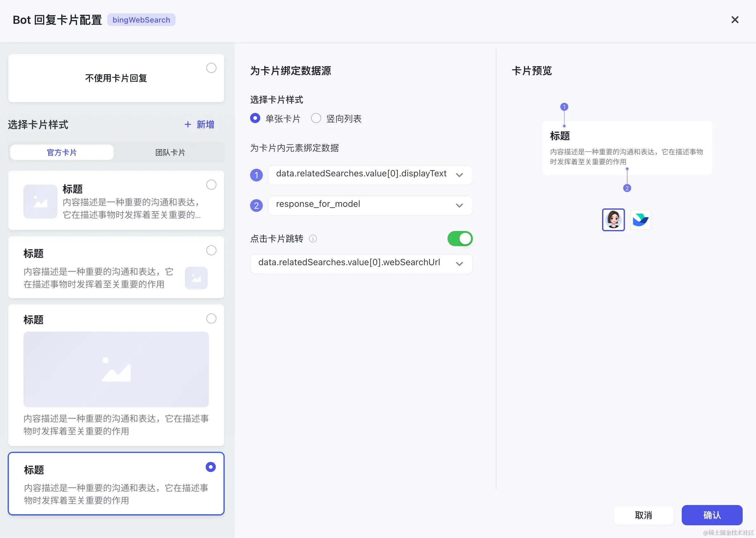
Task: Open the webSearchUrl jump link dropdown
Action: point(361,263)
